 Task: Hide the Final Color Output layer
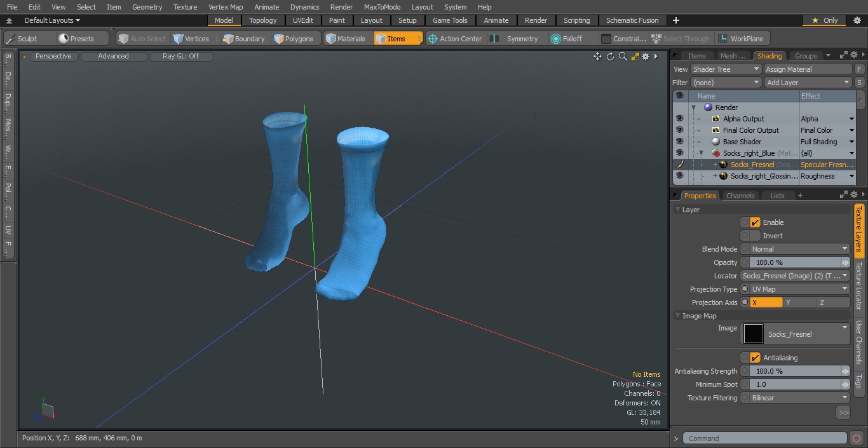[679, 130]
